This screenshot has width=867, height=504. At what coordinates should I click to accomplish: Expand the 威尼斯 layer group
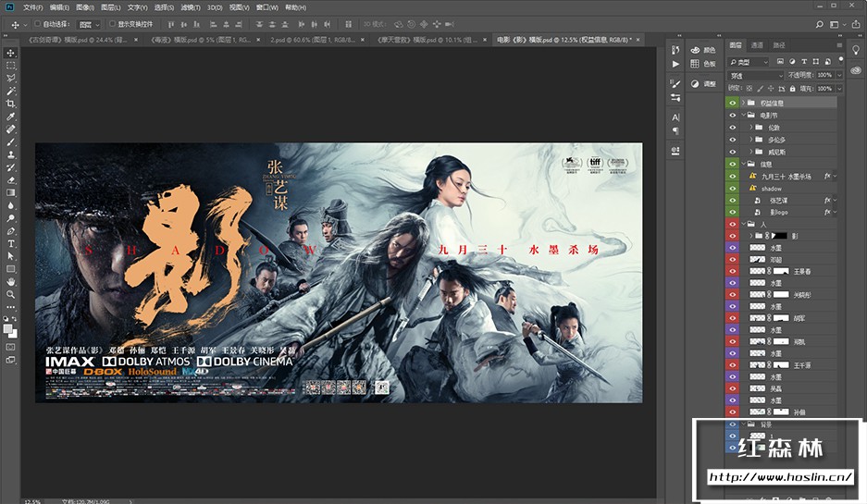click(751, 152)
